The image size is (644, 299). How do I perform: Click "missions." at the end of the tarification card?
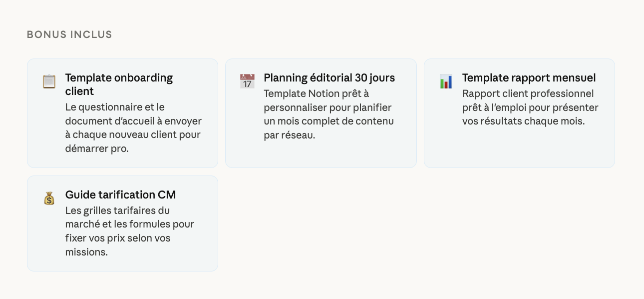tap(86, 252)
